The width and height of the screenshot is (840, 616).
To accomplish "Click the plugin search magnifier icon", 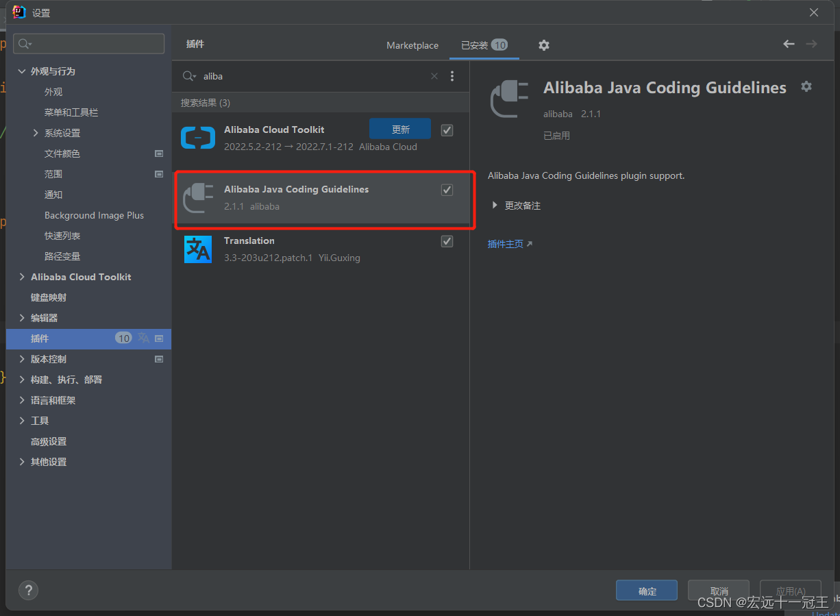I will click(188, 76).
